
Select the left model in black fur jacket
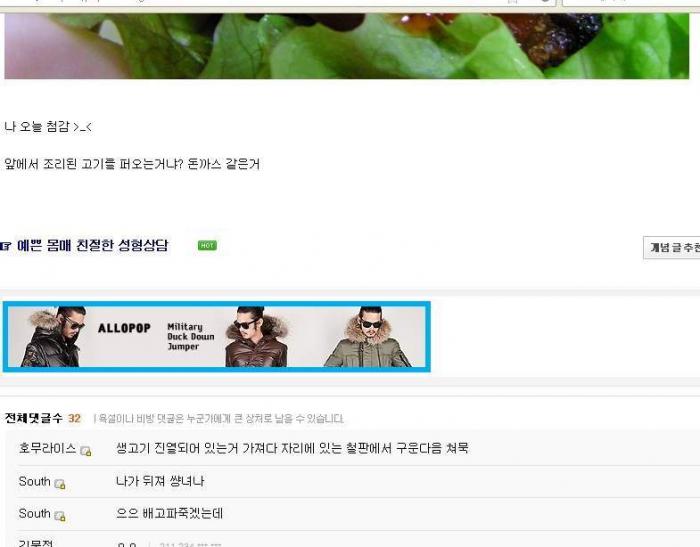[54, 337]
